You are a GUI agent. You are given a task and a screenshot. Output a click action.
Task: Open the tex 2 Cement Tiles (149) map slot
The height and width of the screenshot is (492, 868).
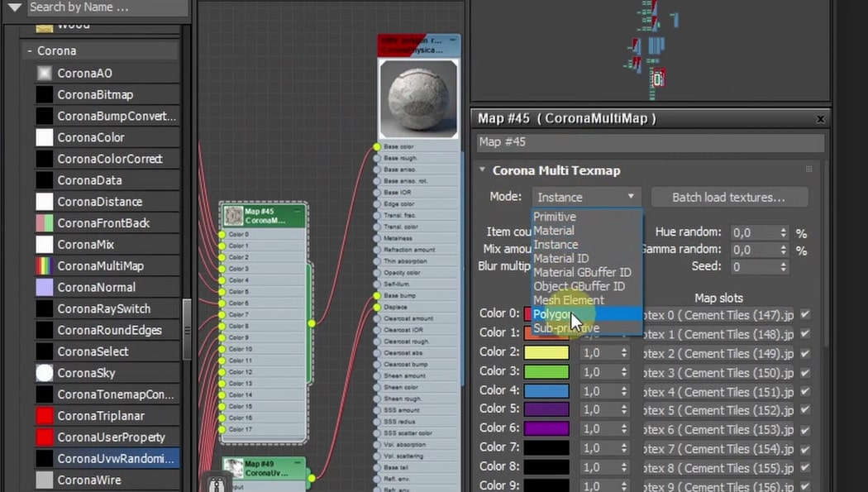click(718, 354)
